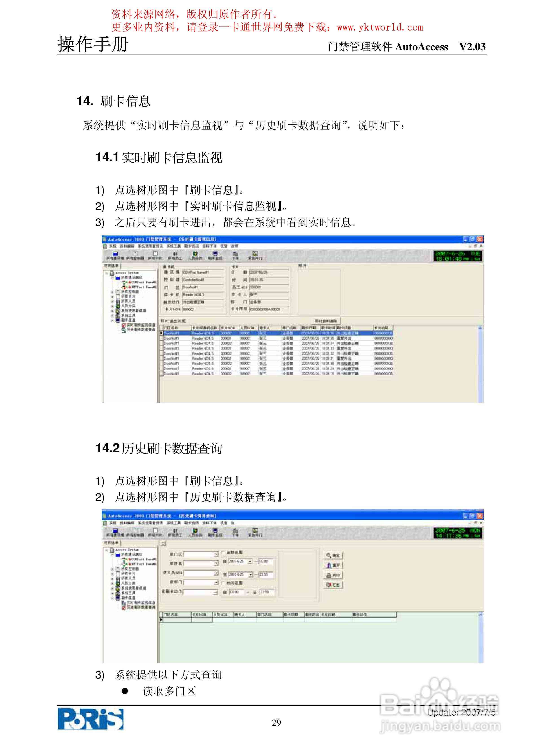
Task: Click 所有通讯端 toolbar icon in real-time monitor window
Action: (x=115, y=256)
